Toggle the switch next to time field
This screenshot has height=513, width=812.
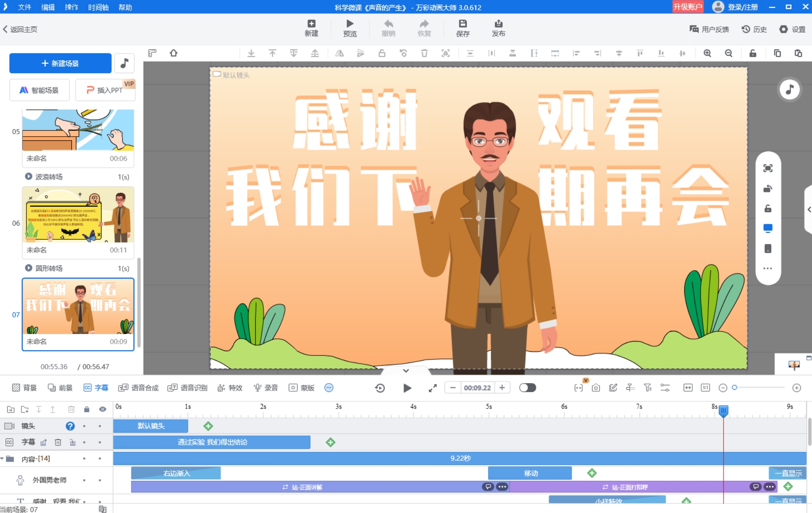click(527, 388)
